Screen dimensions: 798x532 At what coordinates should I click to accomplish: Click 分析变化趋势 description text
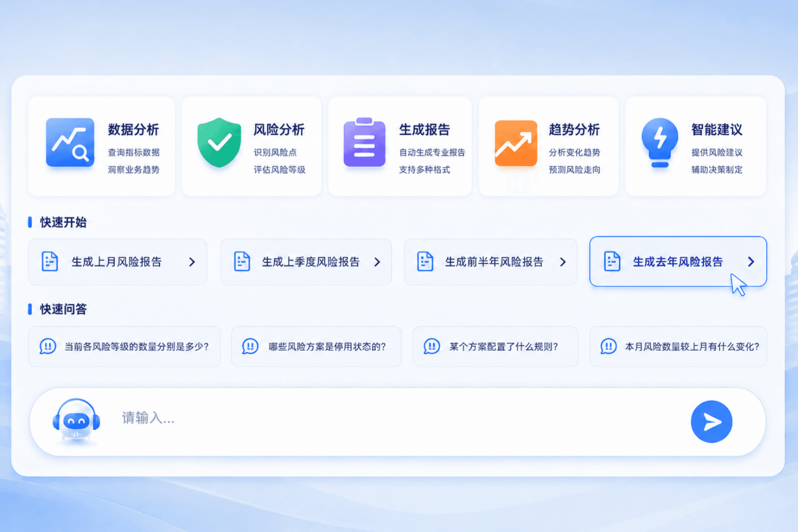pos(575,152)
